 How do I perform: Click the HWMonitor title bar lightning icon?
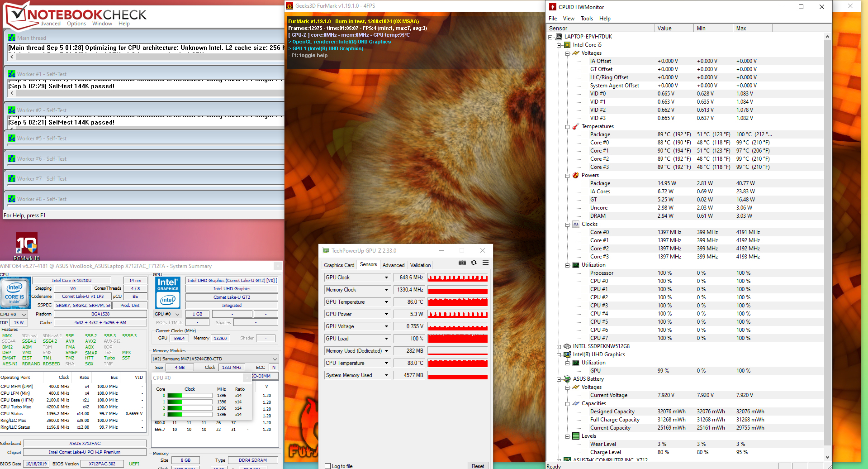[x=552, y=7]
